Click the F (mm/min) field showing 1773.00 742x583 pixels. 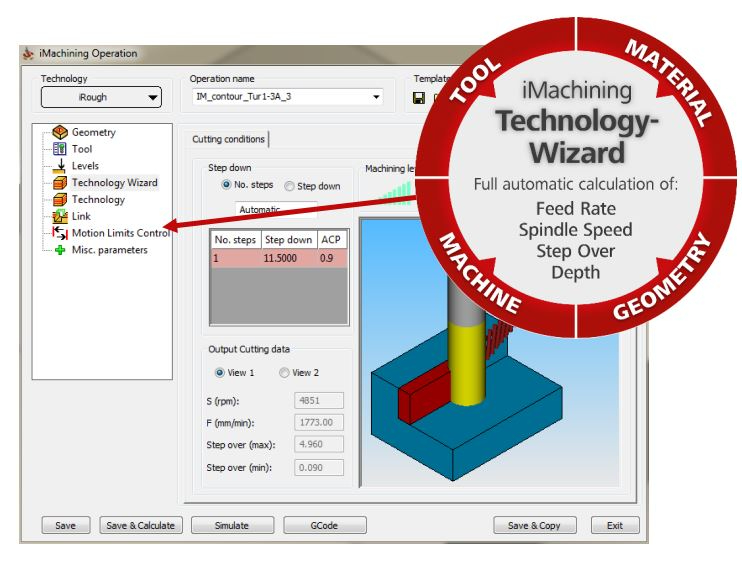pyautogui.click(x=319, y=423)
